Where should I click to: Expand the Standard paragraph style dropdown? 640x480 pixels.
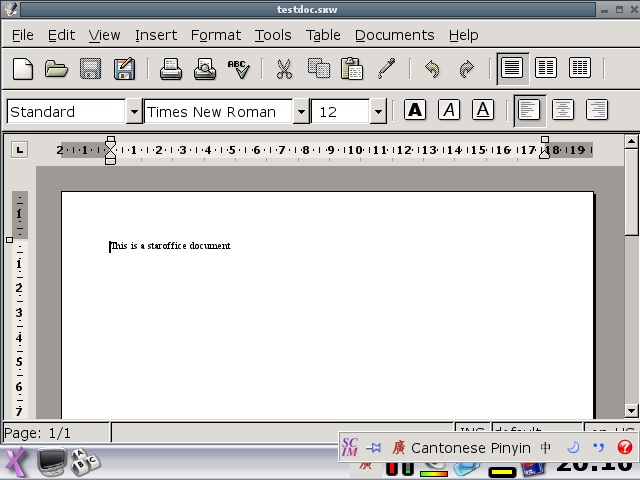[133, 112]
